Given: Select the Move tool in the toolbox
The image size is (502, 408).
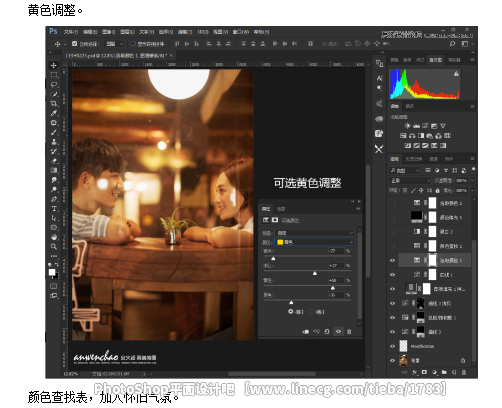Looking at the screenshot, I should 53,65.
